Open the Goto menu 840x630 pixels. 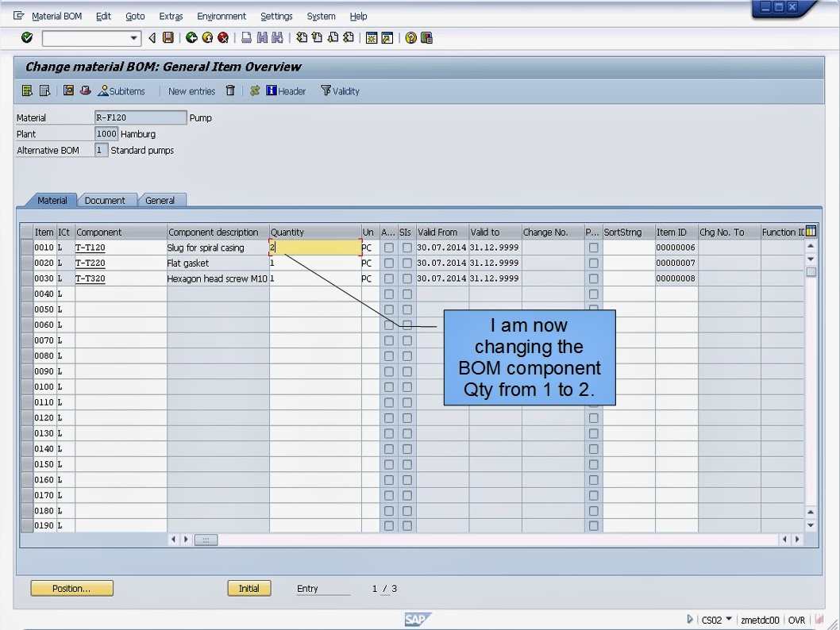tap(135, 16)
